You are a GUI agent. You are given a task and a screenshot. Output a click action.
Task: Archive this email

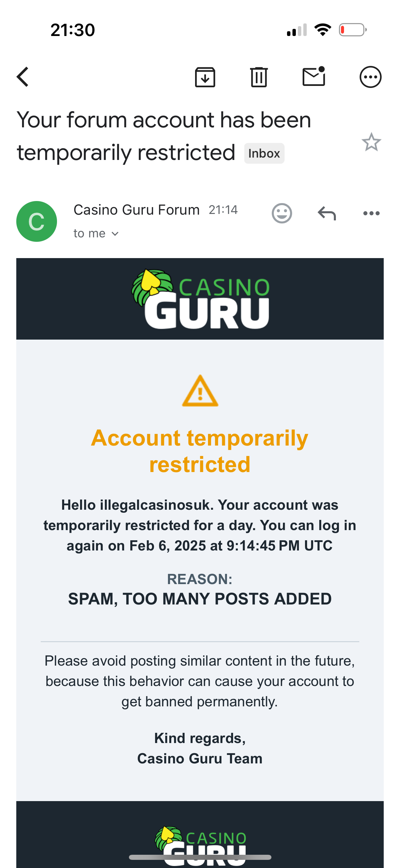[x=205, y=77]
